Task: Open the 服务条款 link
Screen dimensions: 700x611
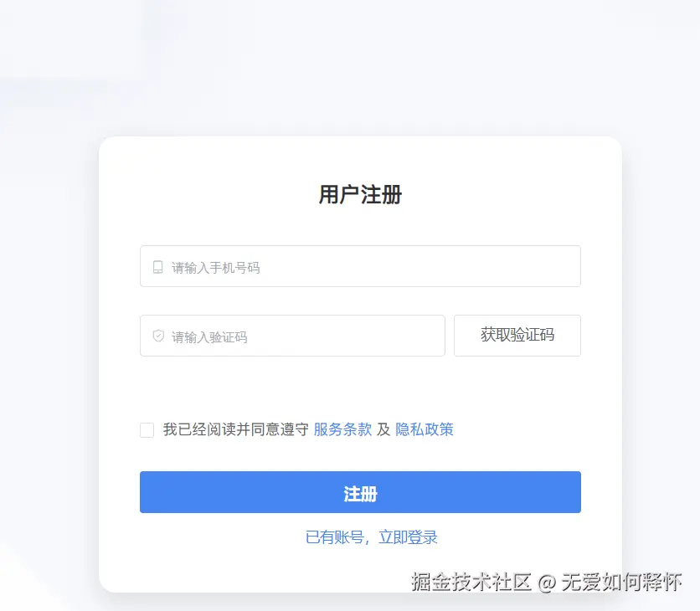Action: click(342, 429)
